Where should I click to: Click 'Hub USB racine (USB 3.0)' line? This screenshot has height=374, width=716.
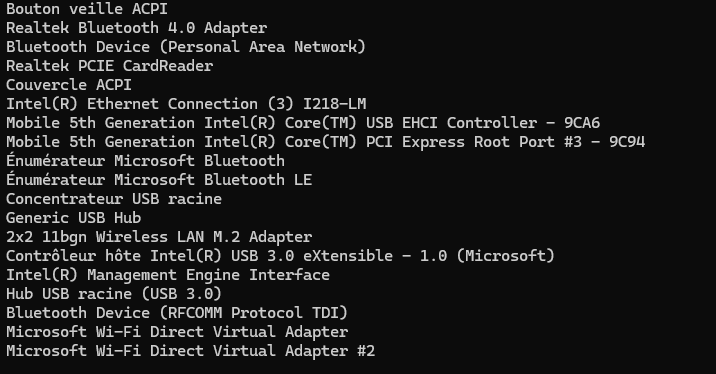(x=114, y=294)
